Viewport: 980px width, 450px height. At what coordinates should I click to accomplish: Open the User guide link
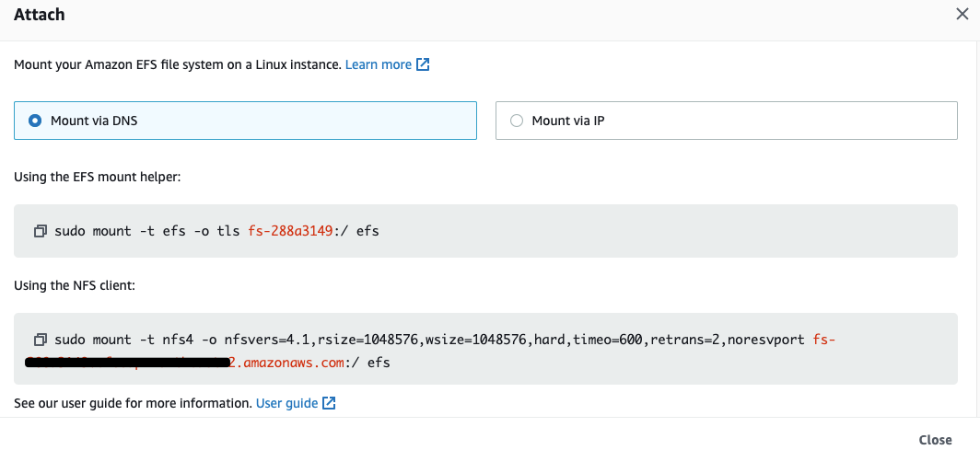point(286,403)
